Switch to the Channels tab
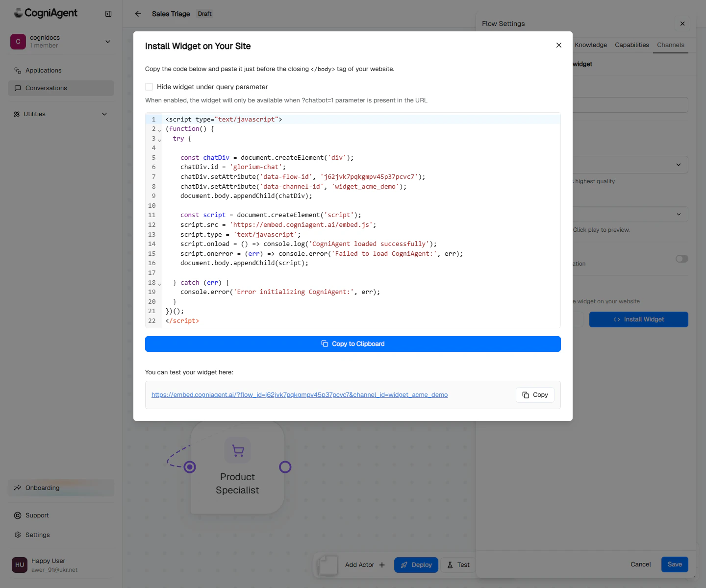 coord(671,45)
